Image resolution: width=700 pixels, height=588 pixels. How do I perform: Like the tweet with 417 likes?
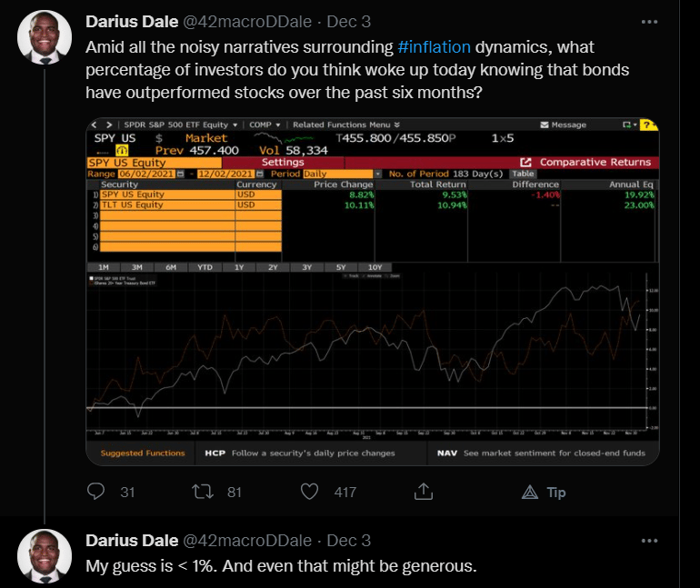point(309,492)
